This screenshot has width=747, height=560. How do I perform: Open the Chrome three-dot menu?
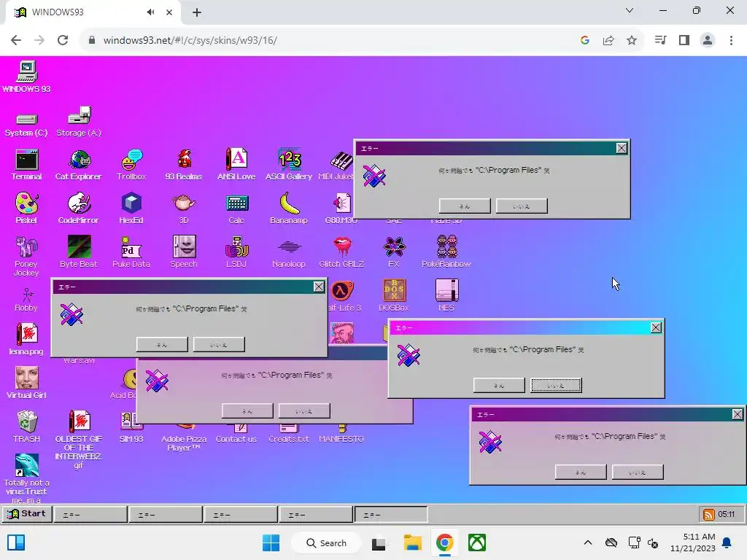(731, 40)
